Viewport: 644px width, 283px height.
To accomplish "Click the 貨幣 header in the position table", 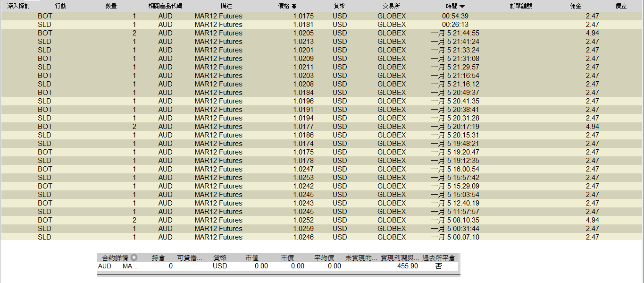I will (220, 258).
